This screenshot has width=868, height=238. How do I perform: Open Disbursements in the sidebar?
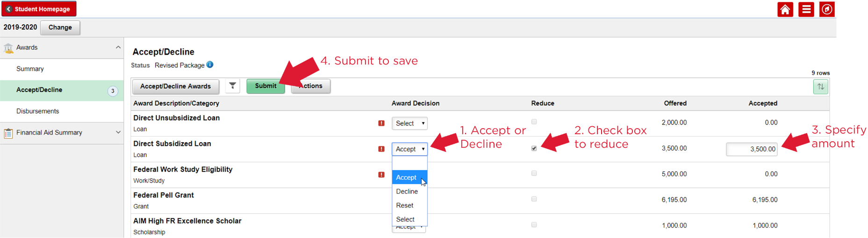click(37, 111)
